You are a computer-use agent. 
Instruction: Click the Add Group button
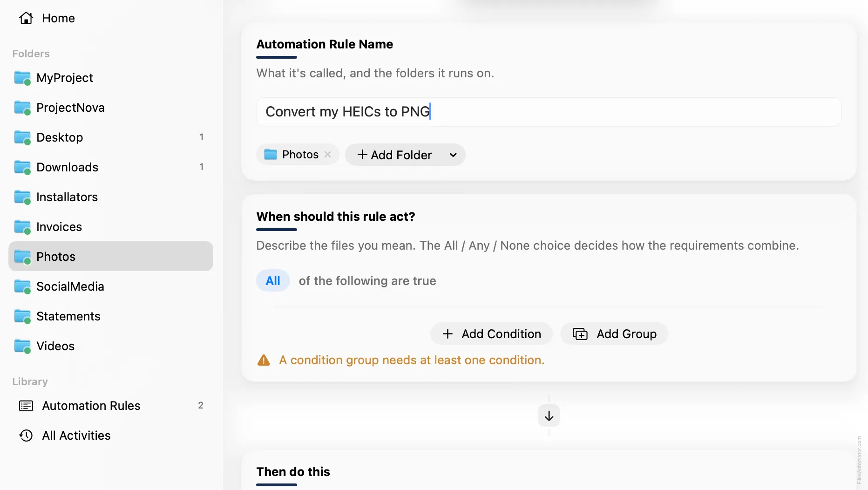[614, 334]
